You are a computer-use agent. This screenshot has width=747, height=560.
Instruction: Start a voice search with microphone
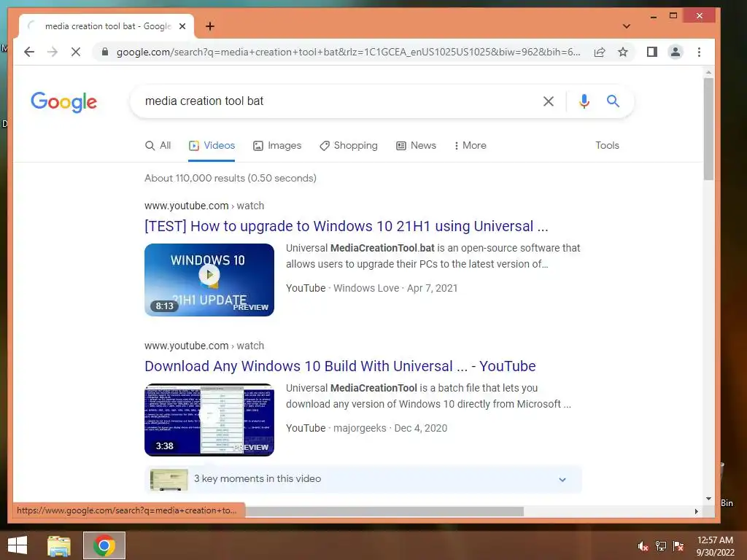(584, 101)
